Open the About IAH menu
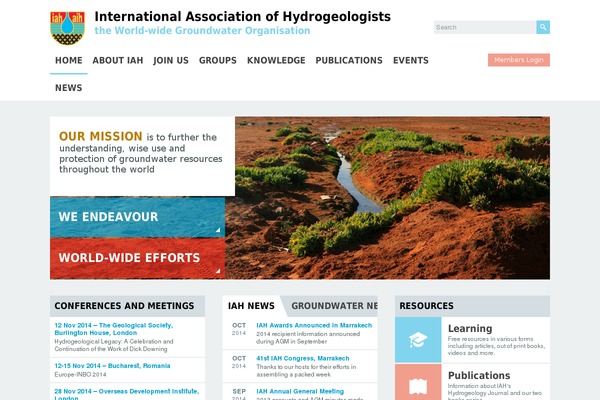Screen dimensions: 600x400 coord(118,60)
